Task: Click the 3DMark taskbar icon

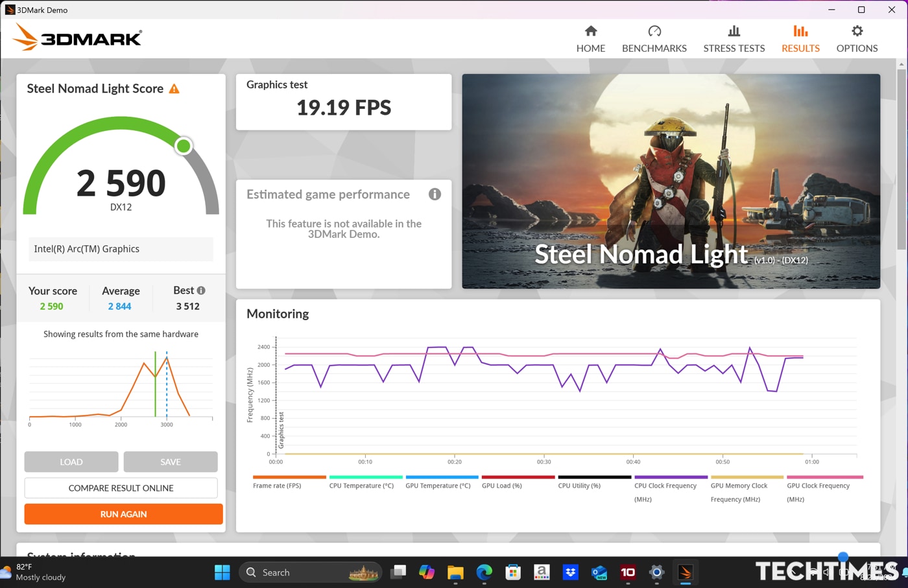Action: [x=685, y=572]
